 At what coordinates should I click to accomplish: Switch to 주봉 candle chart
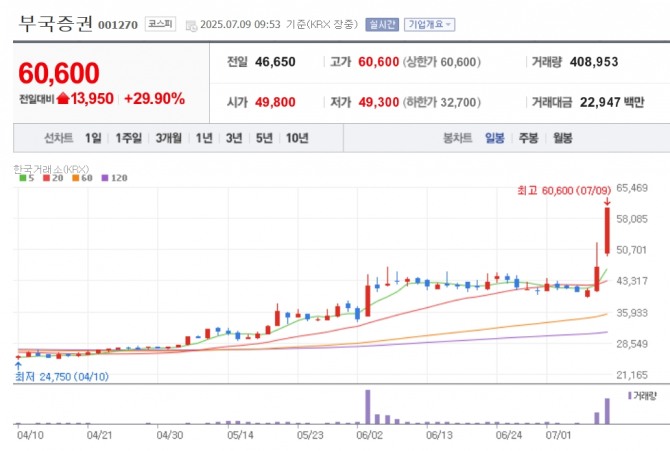(x=528, y=138)
